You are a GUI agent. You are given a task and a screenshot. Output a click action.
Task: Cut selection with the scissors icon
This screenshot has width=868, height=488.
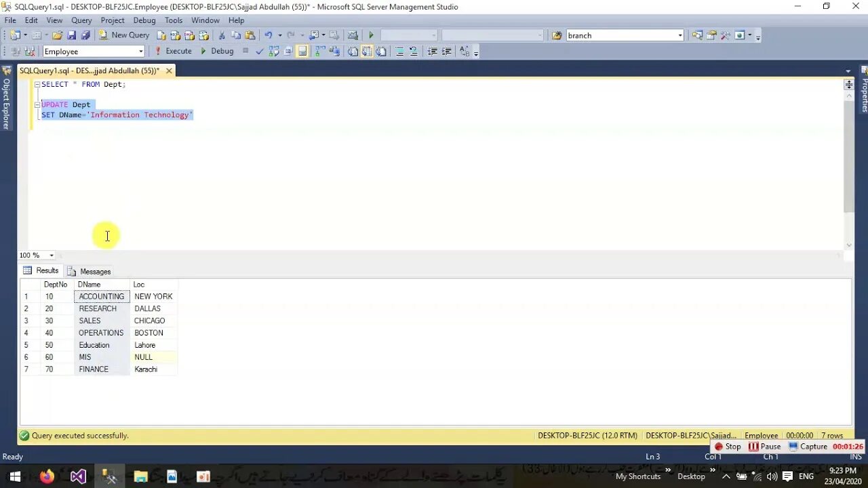tap(222, 35)
